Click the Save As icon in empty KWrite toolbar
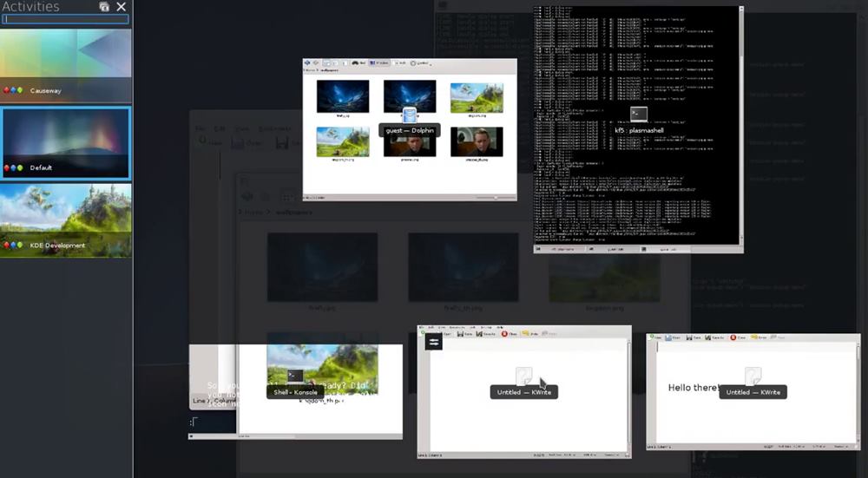This screenshot has height=478, width=868. coord(479,334)
